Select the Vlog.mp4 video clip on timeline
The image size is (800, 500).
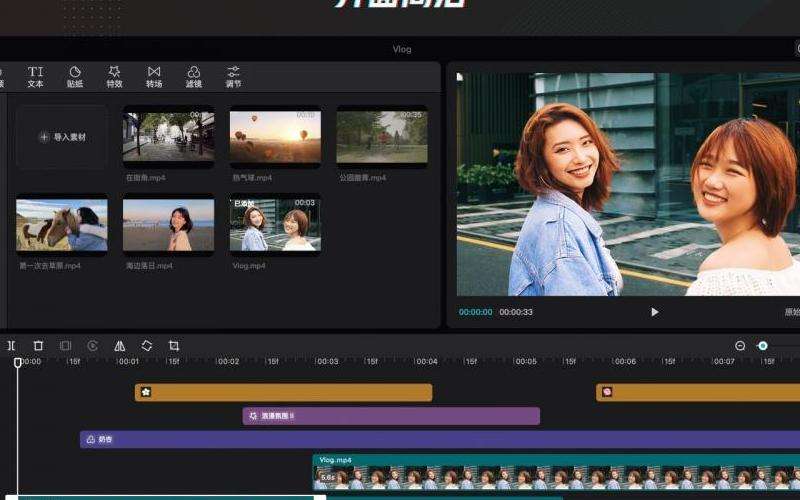tap(556, 472)
